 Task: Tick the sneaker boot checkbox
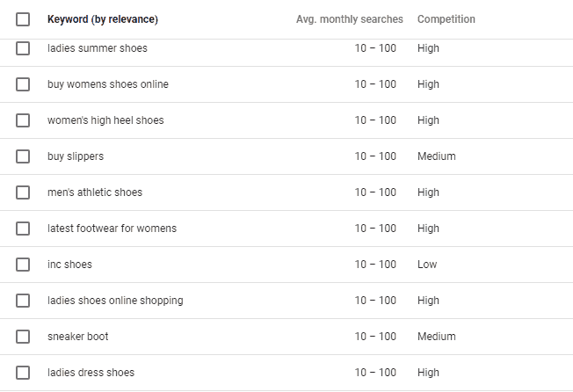[x=23, y=337]
